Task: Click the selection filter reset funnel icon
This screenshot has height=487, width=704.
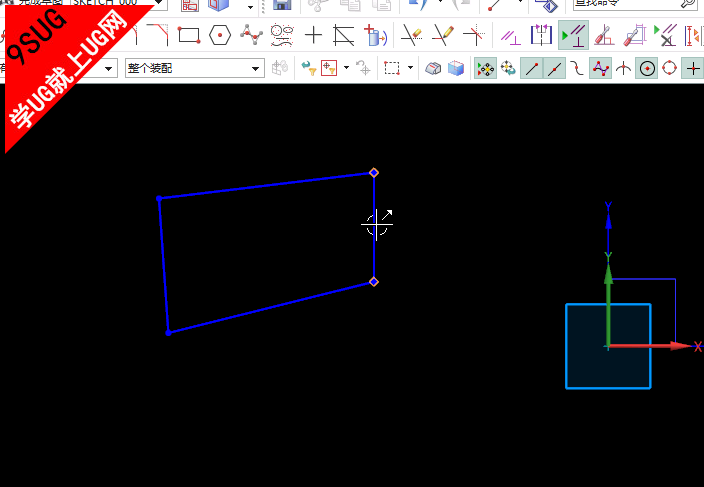Action: pos(308,68)
